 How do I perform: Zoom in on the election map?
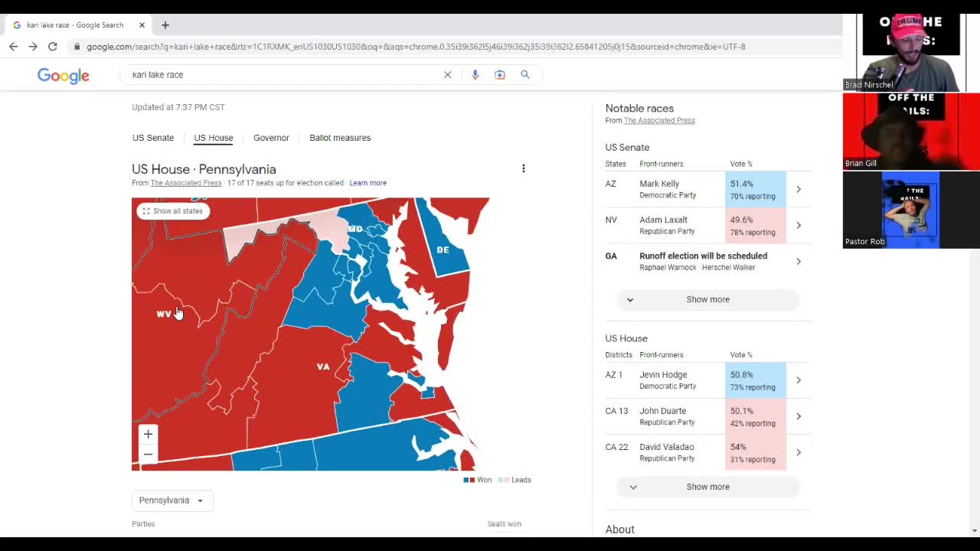pyautogui.click(x=149, y=434)
